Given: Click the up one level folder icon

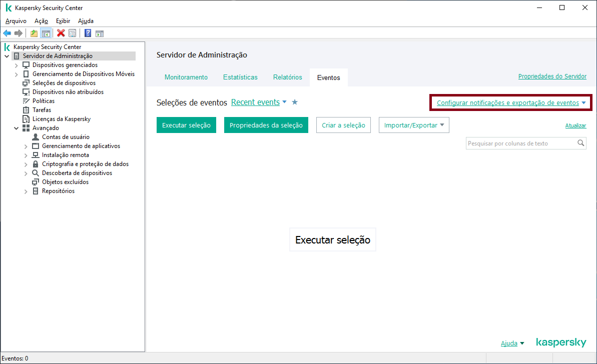Looking at the screenshot, I should click(x=34, y=33).
